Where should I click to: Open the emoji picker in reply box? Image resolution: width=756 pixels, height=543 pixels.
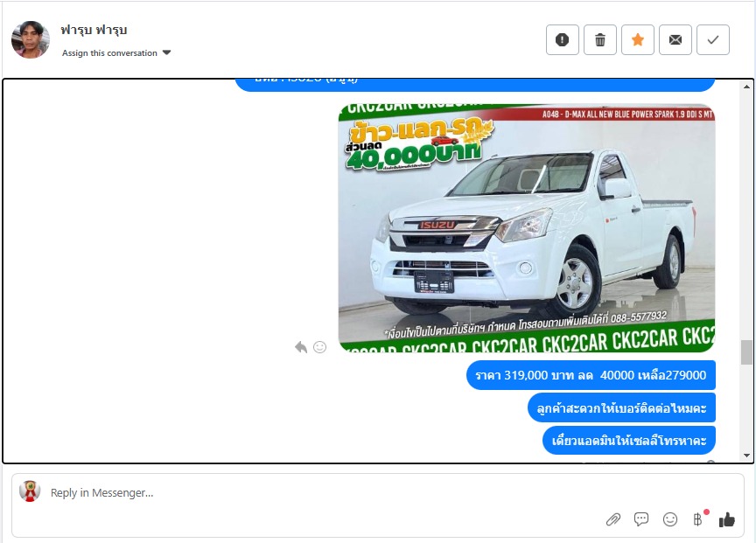pyautogui.click(x=670, y=519)
